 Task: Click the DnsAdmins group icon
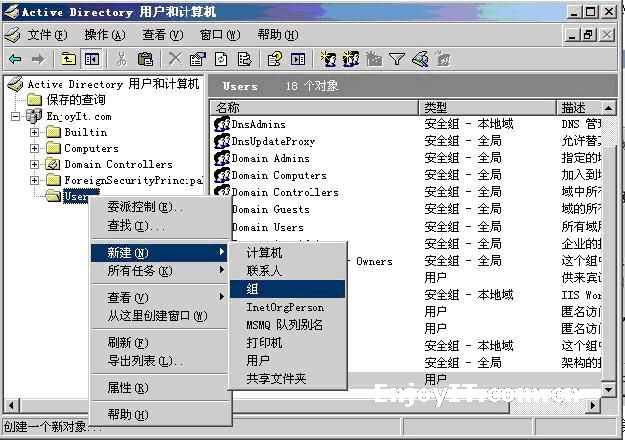(222, 124)
